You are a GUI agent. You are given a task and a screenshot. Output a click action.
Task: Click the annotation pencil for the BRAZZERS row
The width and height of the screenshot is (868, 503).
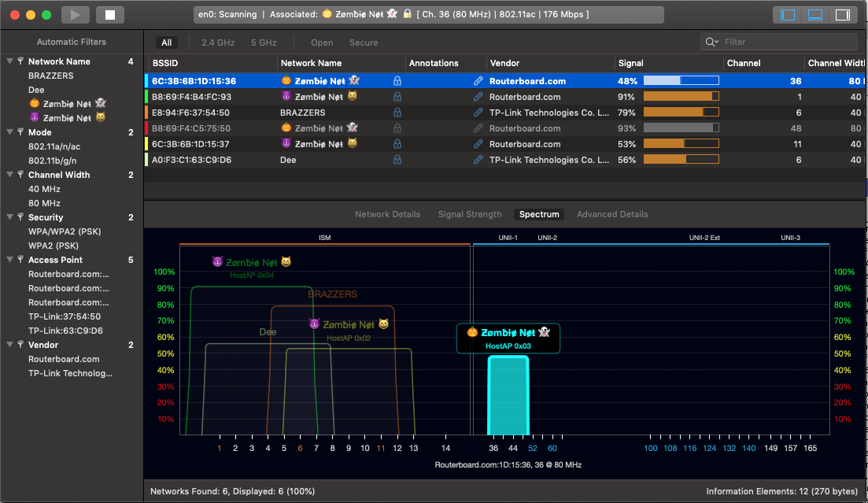tap(478, 113)
